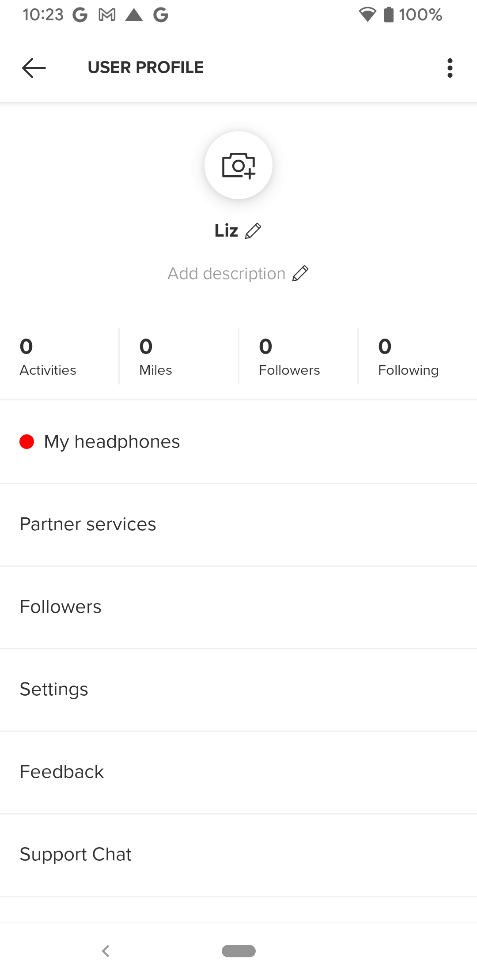Select Followers list menu entry
Image resolution: width=477 pixels, height=980 pixels.
[x=61, y=607]
